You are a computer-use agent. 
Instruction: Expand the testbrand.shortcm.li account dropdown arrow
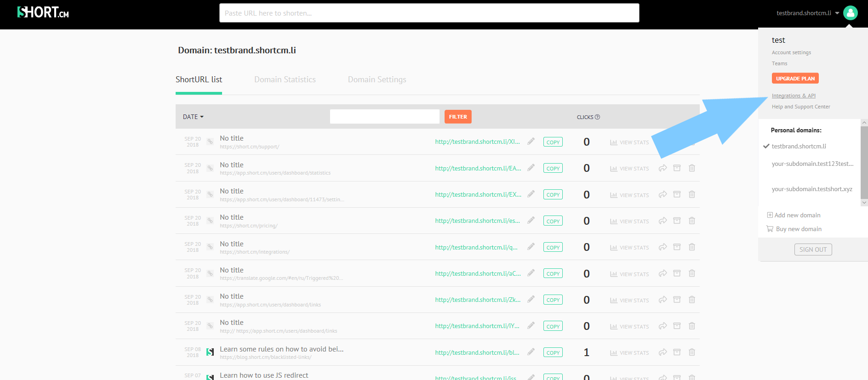point(837,13)
